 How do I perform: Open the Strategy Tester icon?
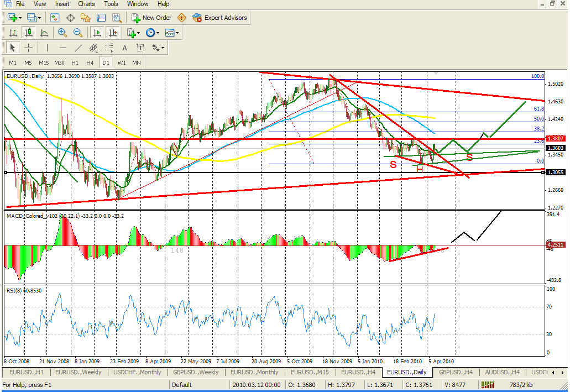[117, 18]
